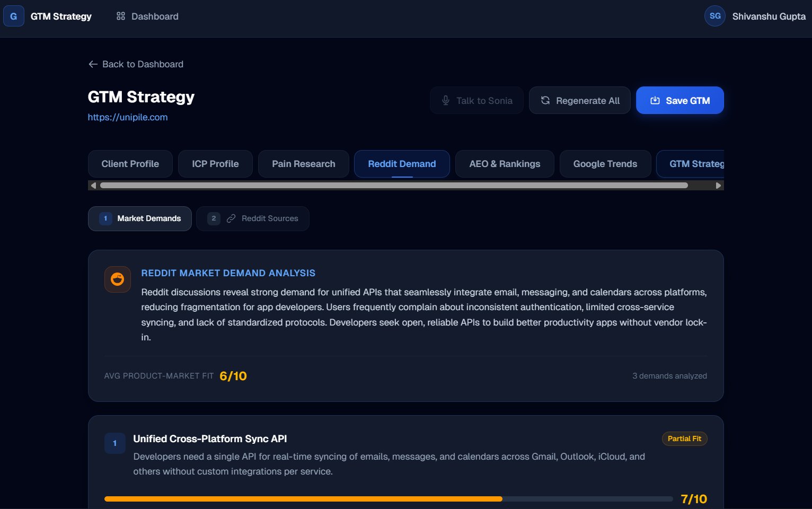Switch to the ICP Profile tab
Viewport: 812px width, 509px height.
coord(215,164)
